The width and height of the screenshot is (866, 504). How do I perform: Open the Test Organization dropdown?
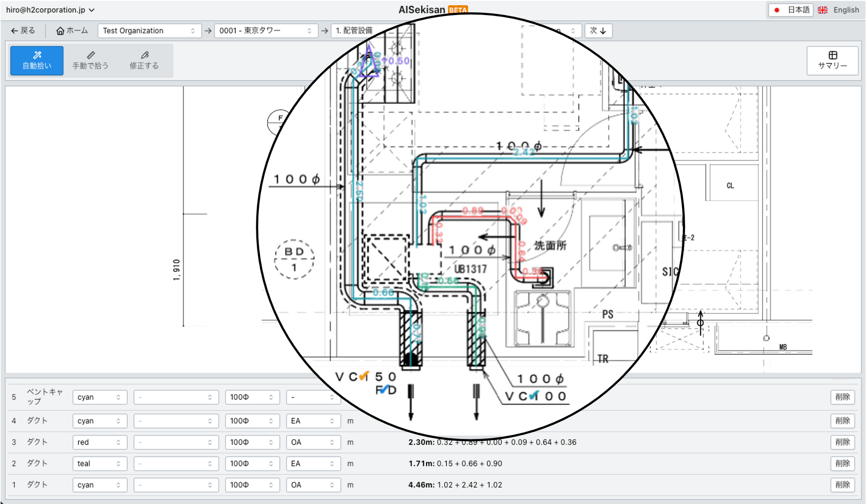[x=149, y=31]
